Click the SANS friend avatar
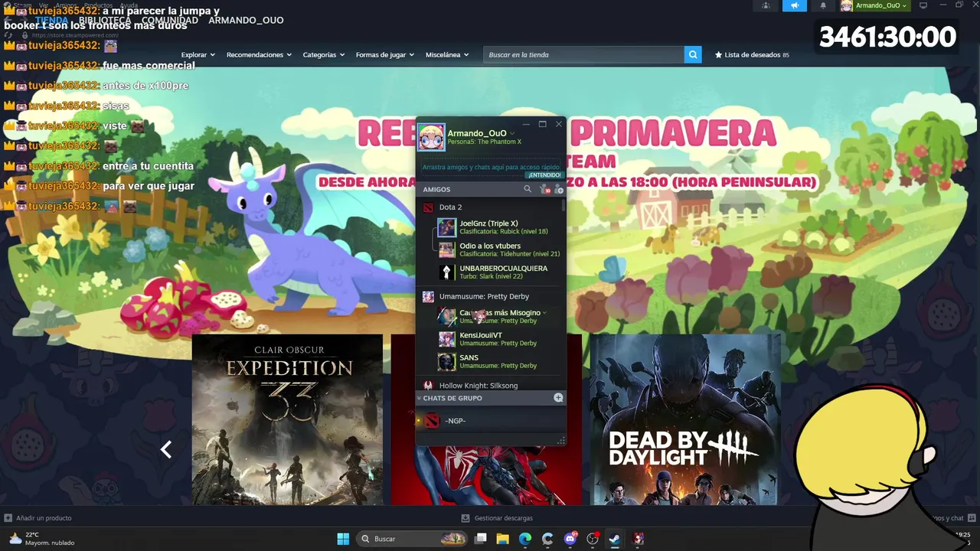The height and width of the screenshot is (551, 980). [446, 361]
